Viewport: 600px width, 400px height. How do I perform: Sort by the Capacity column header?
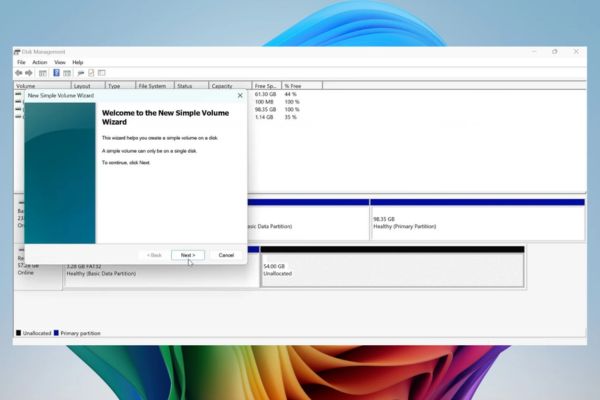228,86
